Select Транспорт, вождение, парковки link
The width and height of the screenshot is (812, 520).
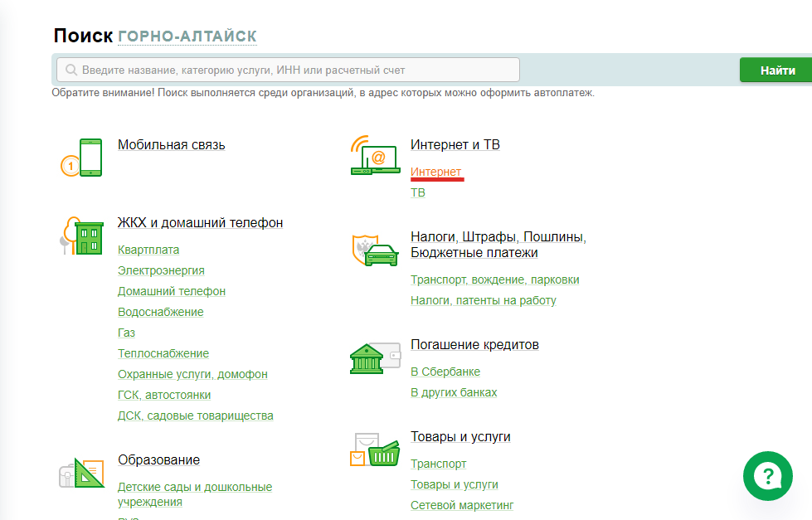coord(495,279)
